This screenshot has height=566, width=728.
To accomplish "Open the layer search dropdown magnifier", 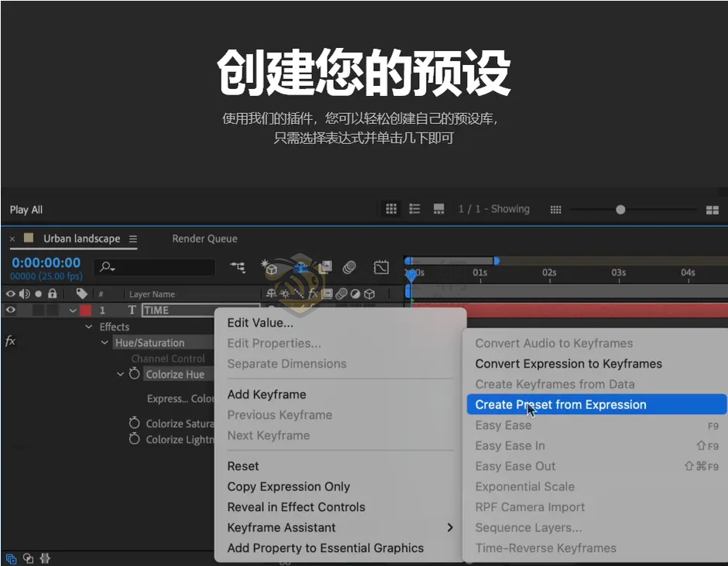I will tap(107, 267).
